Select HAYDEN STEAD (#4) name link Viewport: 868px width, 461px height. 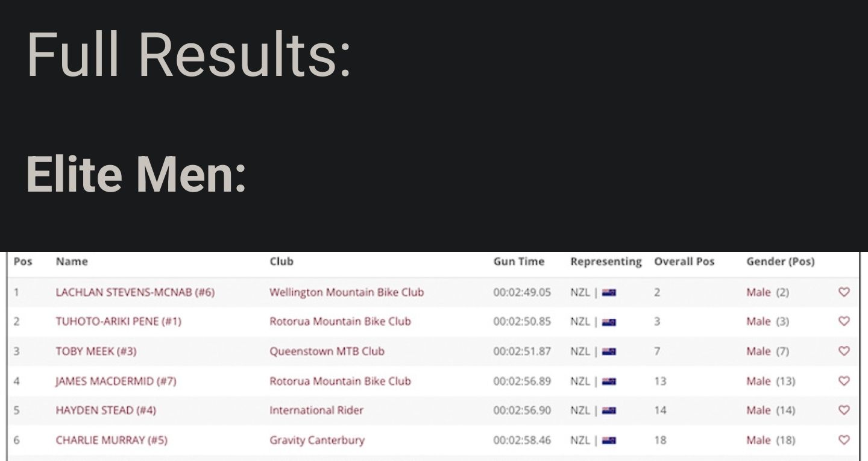pyautogui.click(x=106, y=410)
